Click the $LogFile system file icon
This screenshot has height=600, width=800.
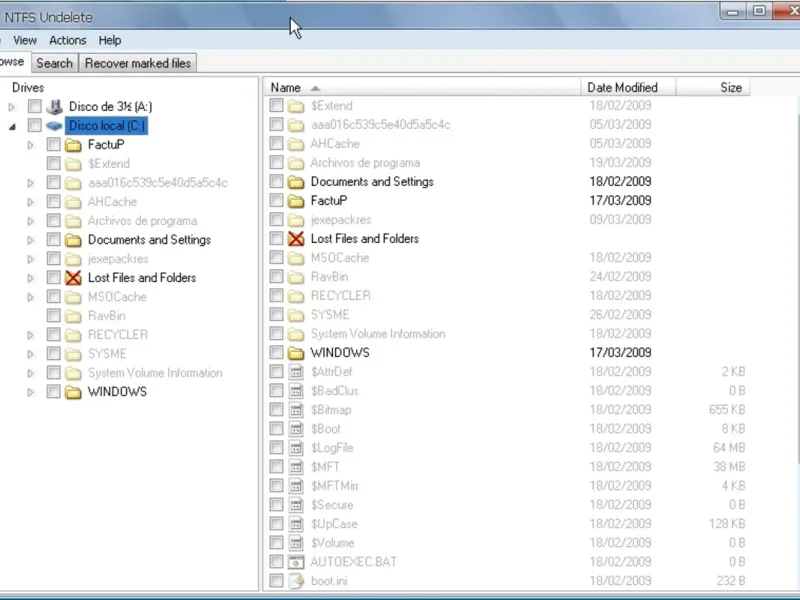point(296,448)
